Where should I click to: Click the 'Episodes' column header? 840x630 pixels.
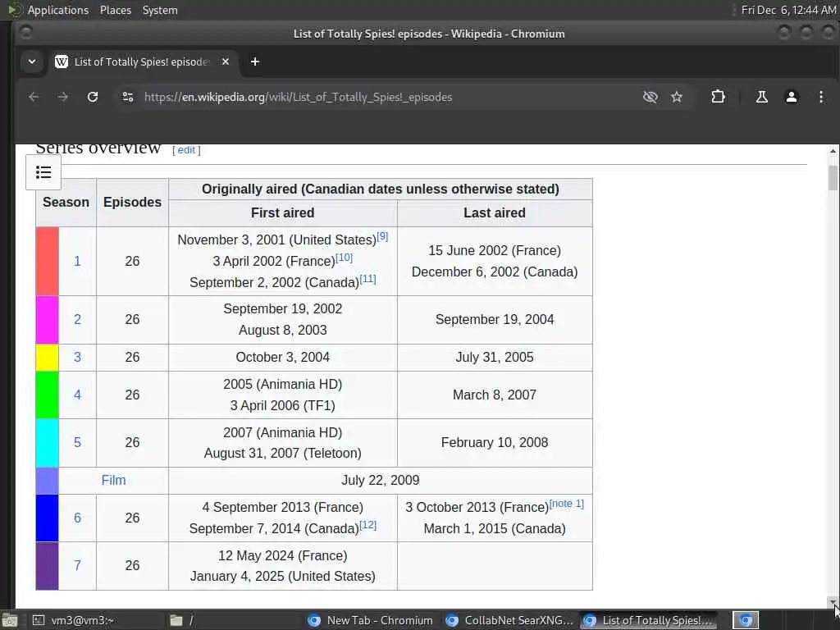point(132,202)
